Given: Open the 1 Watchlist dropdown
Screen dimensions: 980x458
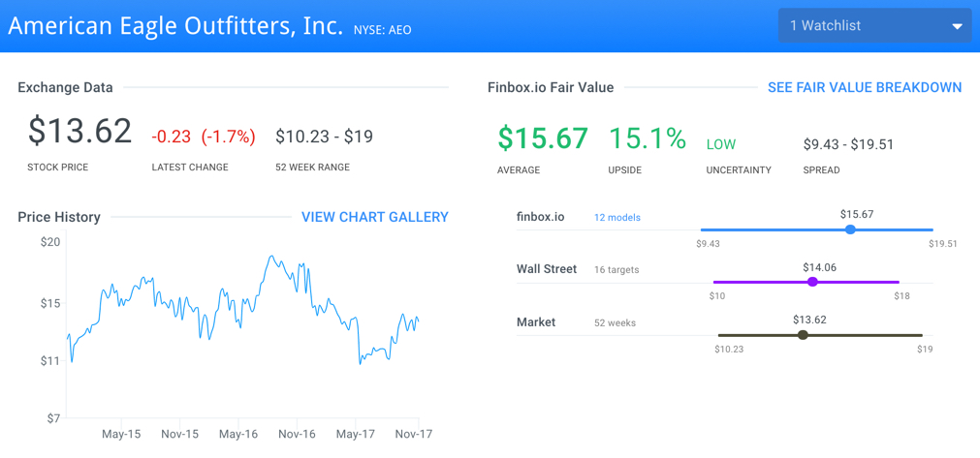Looking at the screenshot, I should (x=874, y=25).
